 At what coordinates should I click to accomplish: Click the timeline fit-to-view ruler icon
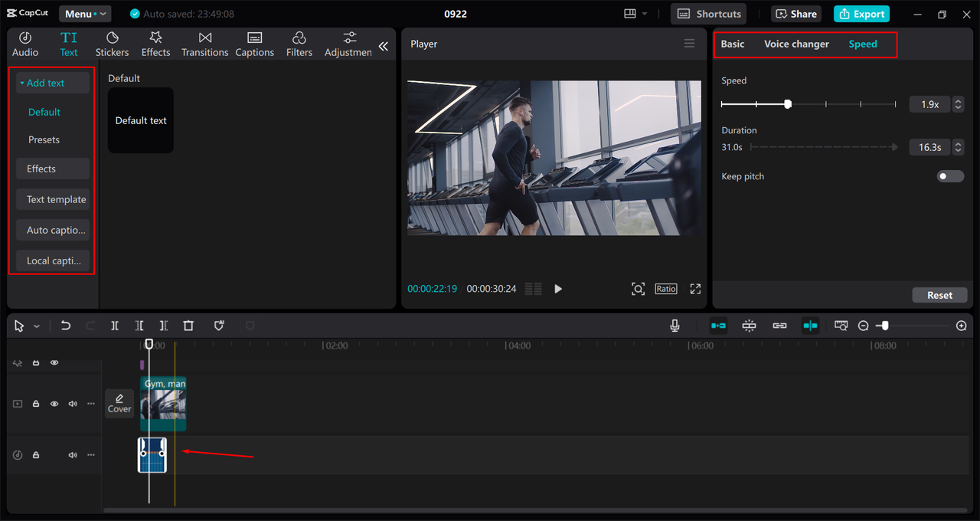(841, 326)
